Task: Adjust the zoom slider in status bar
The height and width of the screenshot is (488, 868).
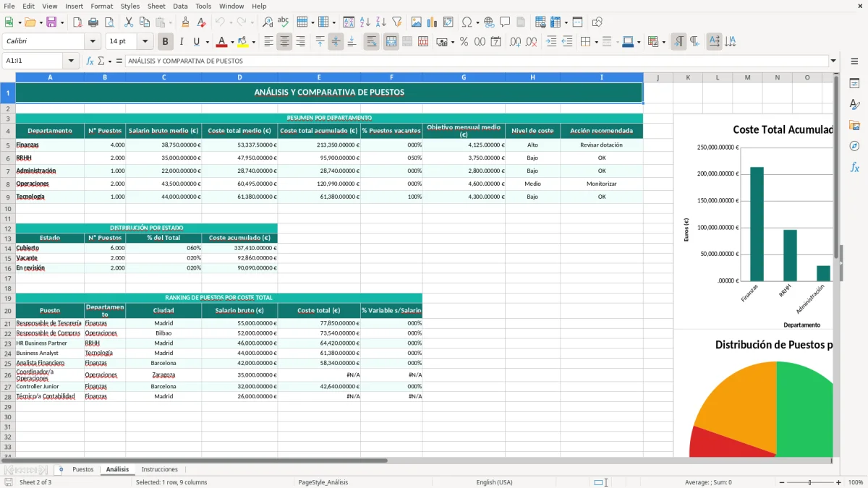Action: pos(809,482)
